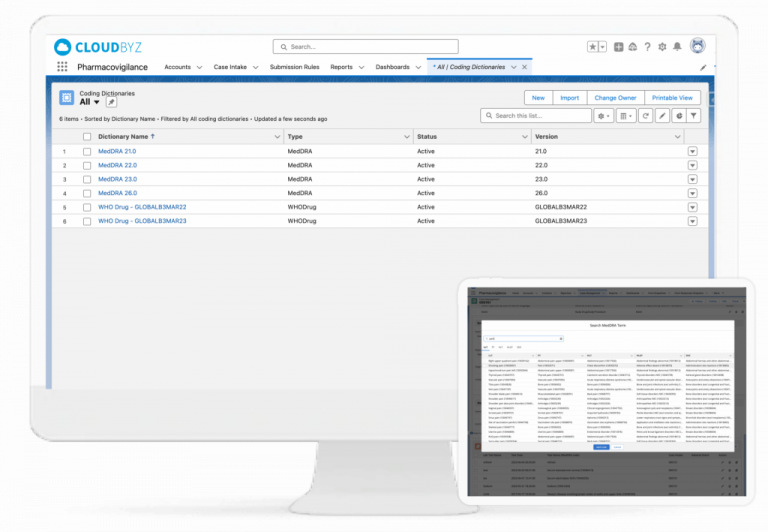The width and height of the screenshot is (768, 532).
Task: Show row actions for WHO Drug GLOBALB3MAR23
Action: click(693, 221)
